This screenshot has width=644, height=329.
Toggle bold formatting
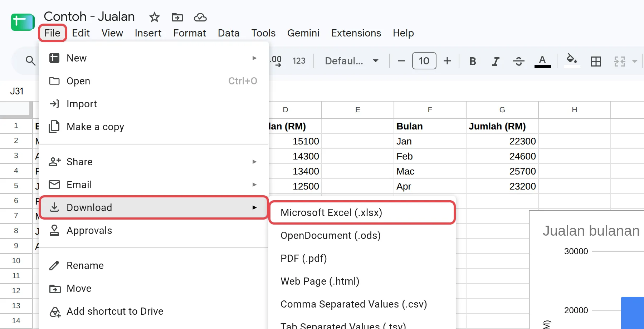pos(473,61)
